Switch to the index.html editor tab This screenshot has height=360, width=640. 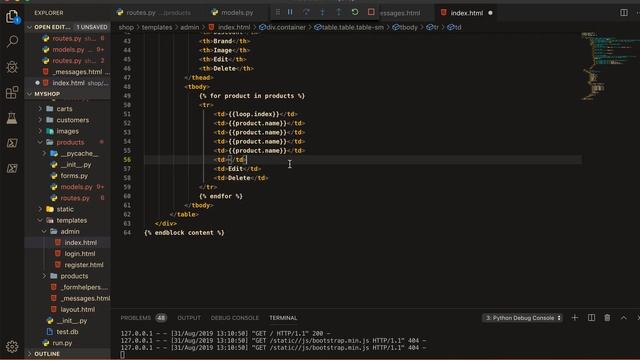point(467,13)
